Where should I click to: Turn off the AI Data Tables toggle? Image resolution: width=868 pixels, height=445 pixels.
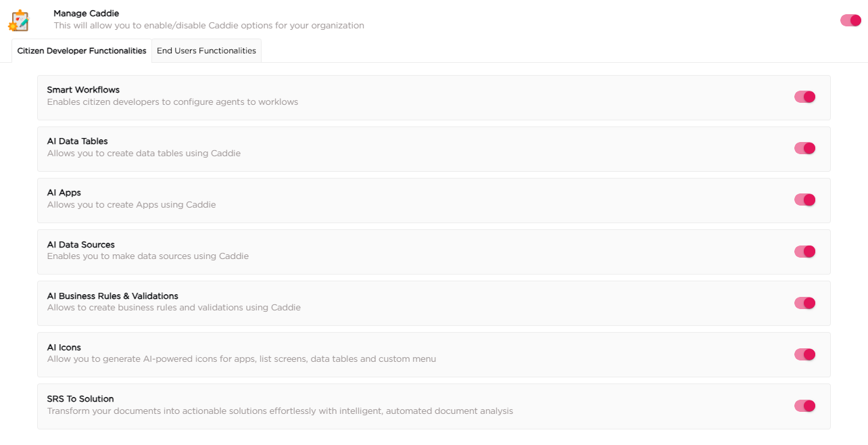click(804, 148)
